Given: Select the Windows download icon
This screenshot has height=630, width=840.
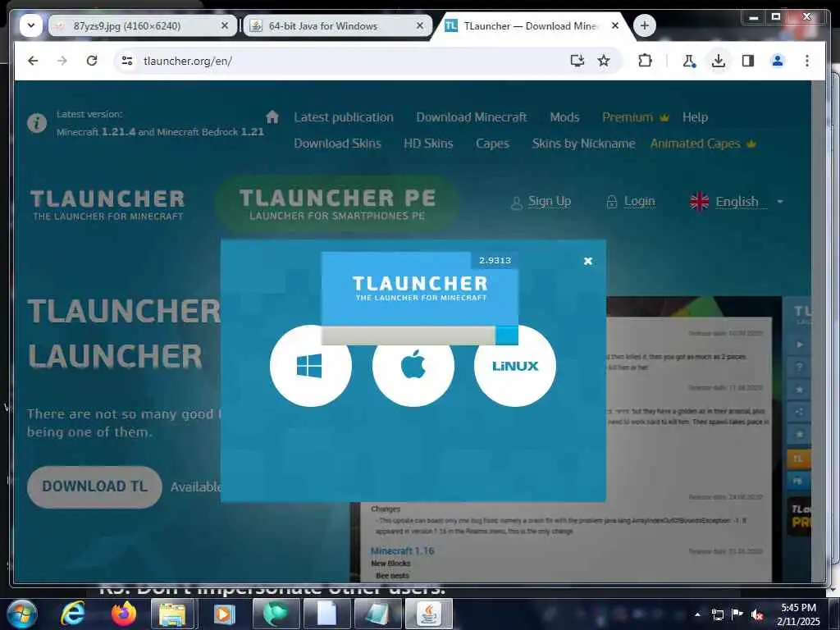Looking at the screenshot, I should 310,366.
